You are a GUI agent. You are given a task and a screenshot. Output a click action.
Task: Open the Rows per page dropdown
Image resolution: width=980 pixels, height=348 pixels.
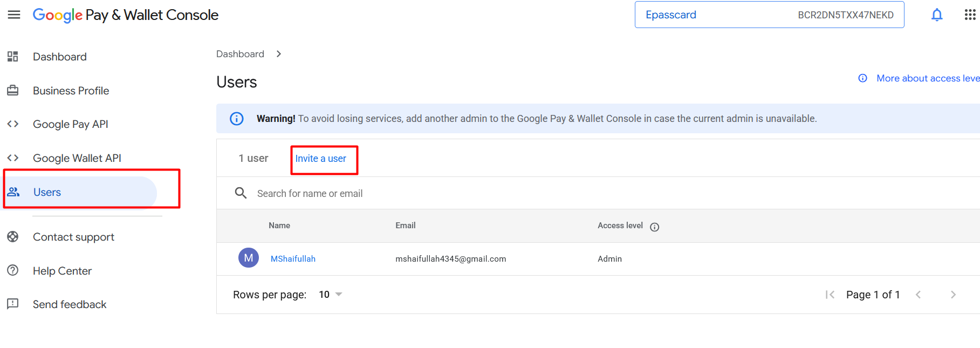pos(331,295)
